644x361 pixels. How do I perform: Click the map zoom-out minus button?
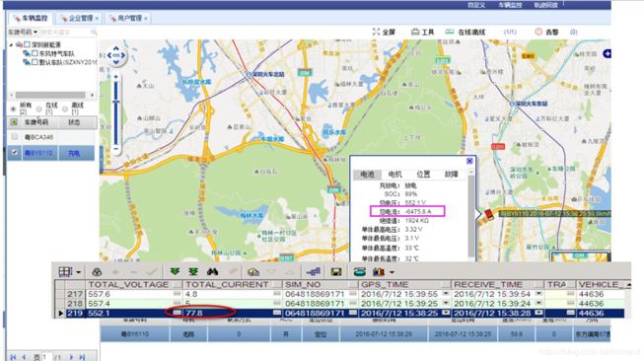(115, 149)
